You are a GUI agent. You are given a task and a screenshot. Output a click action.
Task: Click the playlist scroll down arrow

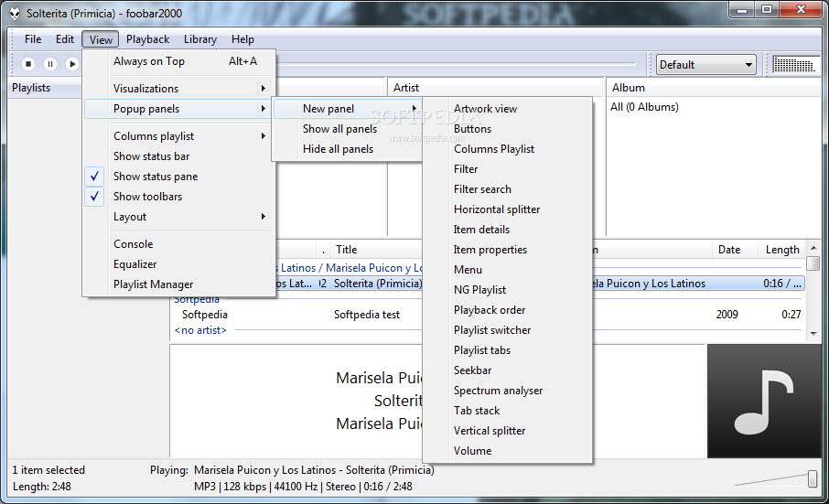click(813, 333)
